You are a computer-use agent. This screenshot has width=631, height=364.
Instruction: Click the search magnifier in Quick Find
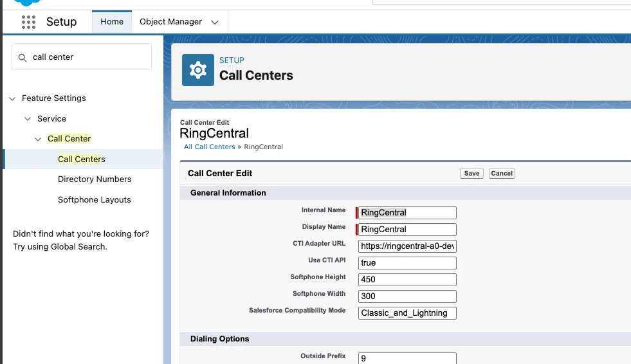[23, 57]
